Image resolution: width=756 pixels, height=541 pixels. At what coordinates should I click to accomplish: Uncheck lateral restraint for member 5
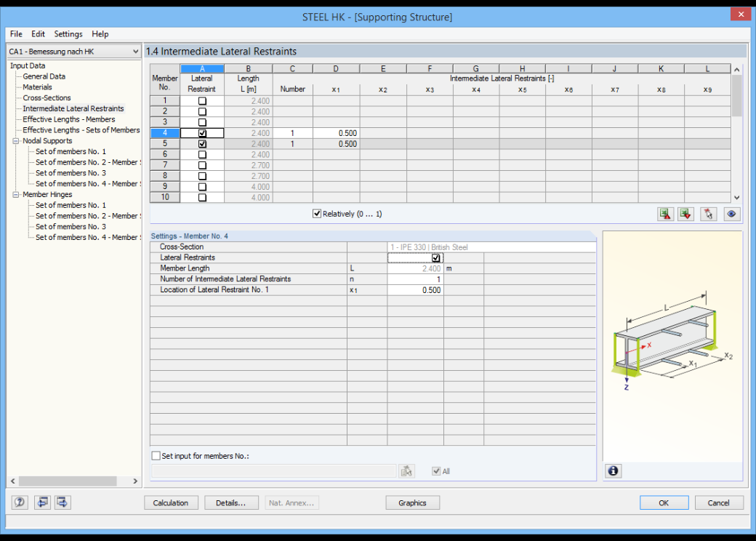(203, 144)
